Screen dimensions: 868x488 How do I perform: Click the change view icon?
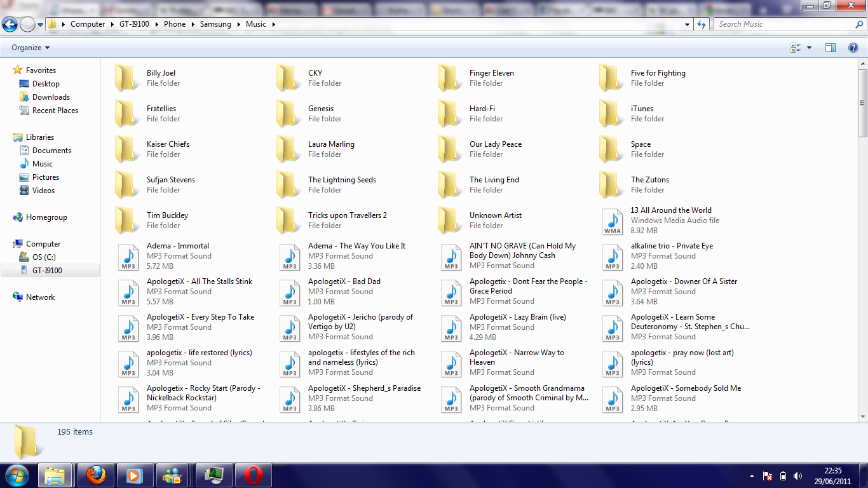click(x=796, y=48)
